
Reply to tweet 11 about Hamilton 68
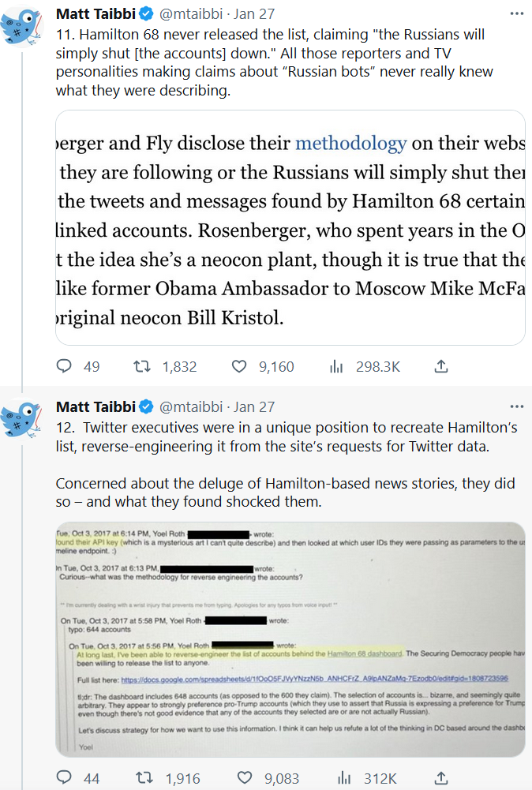coord(66,367)
